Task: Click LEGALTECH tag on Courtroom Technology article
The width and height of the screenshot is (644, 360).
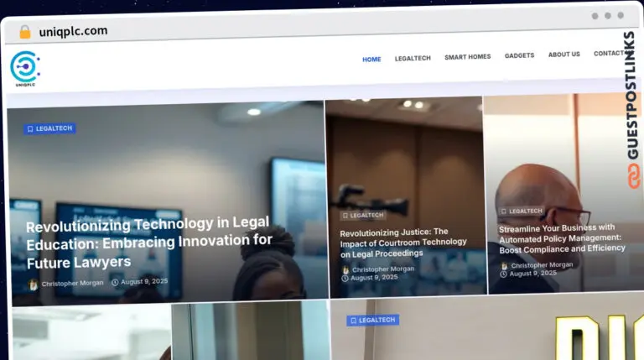Action: coord(363,216)
